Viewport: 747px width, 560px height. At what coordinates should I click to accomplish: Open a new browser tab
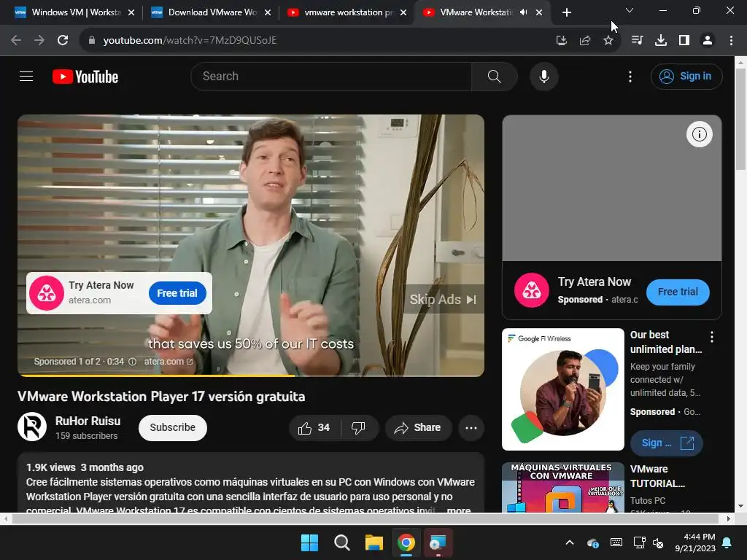(x=566, y=12)
